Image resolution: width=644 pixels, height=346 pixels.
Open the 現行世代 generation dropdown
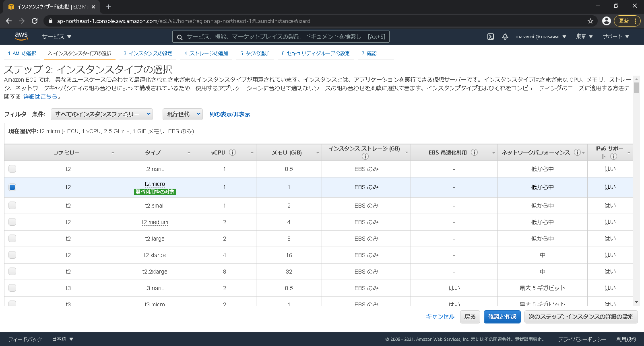[x=183, y=114]
